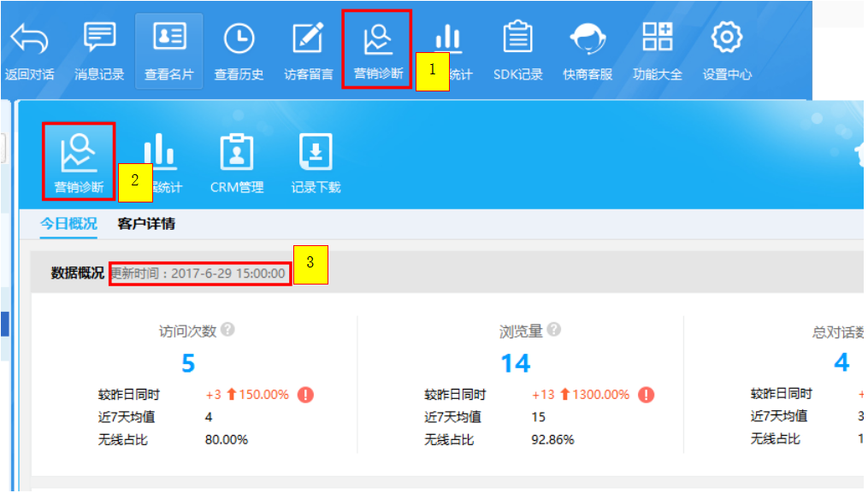
Task: Click the red warning icon next to 1300.00%
Action: (x=647, y=395)
